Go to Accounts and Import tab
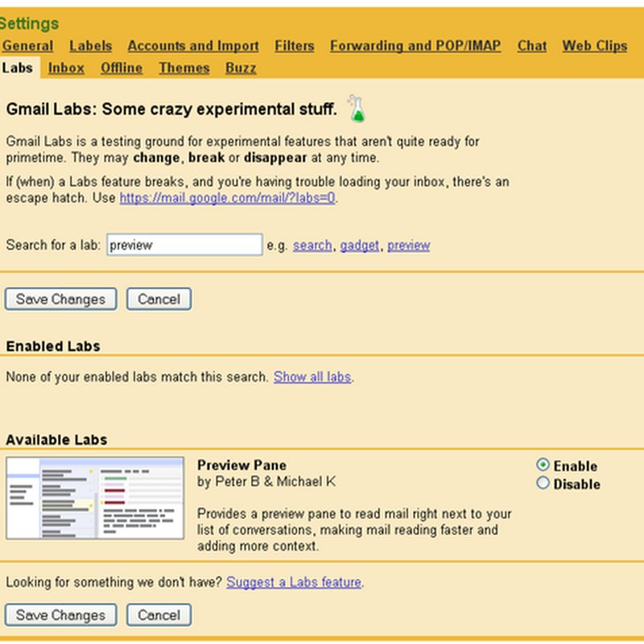This screenshot has width=644, height=644. click(x=193, y=46)
